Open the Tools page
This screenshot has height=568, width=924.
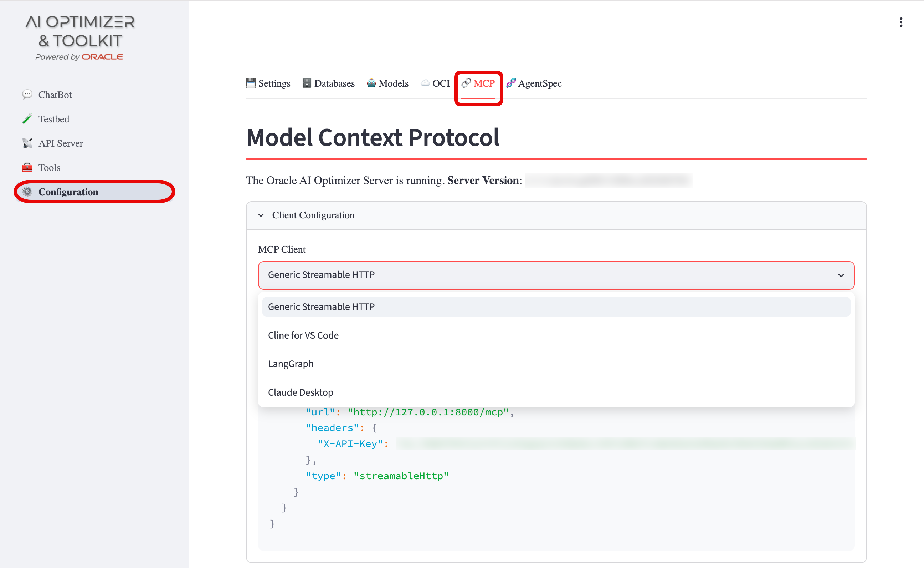[x=94, y=168]
